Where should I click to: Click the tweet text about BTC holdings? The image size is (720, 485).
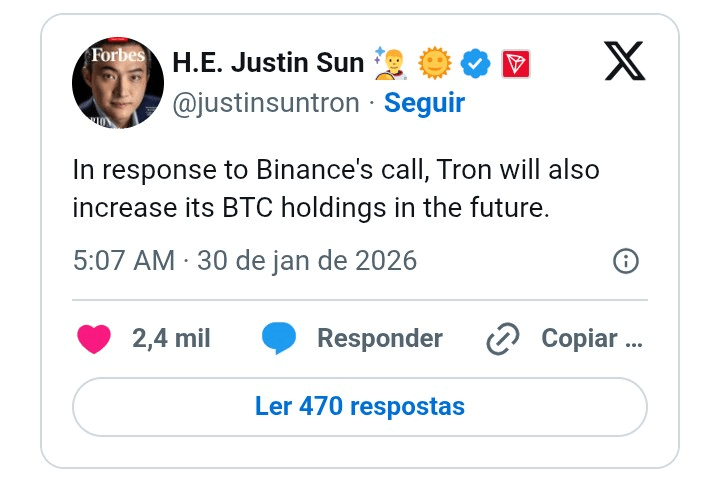(x=336, y=189)
